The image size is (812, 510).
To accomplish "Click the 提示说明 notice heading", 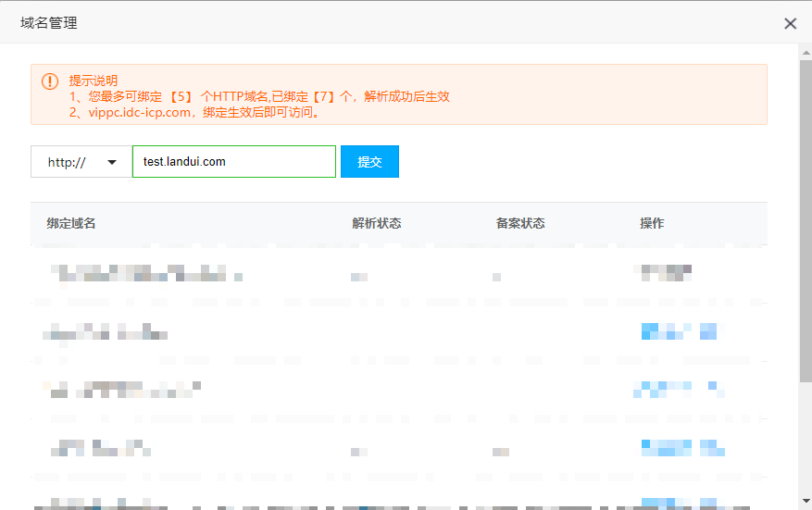I will pyautogui.click(x=93, y=81).
